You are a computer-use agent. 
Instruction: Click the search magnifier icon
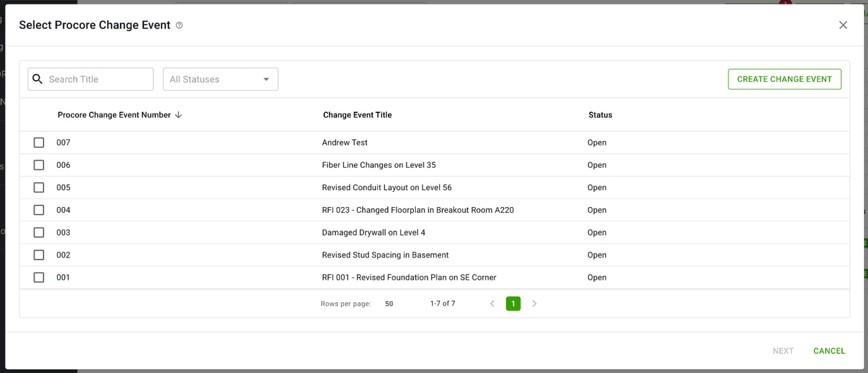coord(37,79)
